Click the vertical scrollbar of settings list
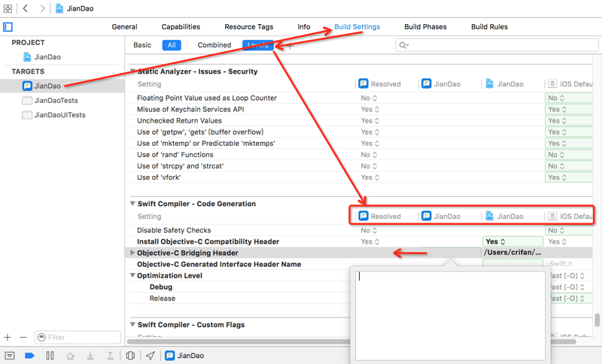Viewport: 602px width, 364px height. pos(597,320)
